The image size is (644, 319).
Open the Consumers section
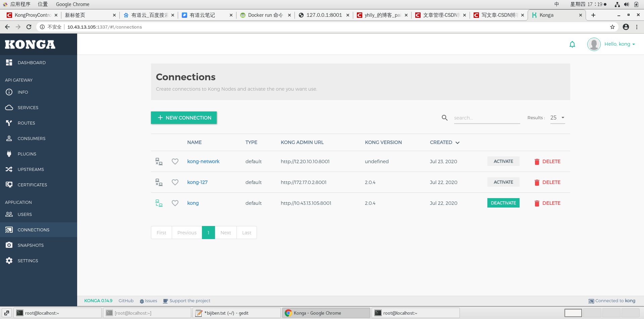(x=31, y=138)
